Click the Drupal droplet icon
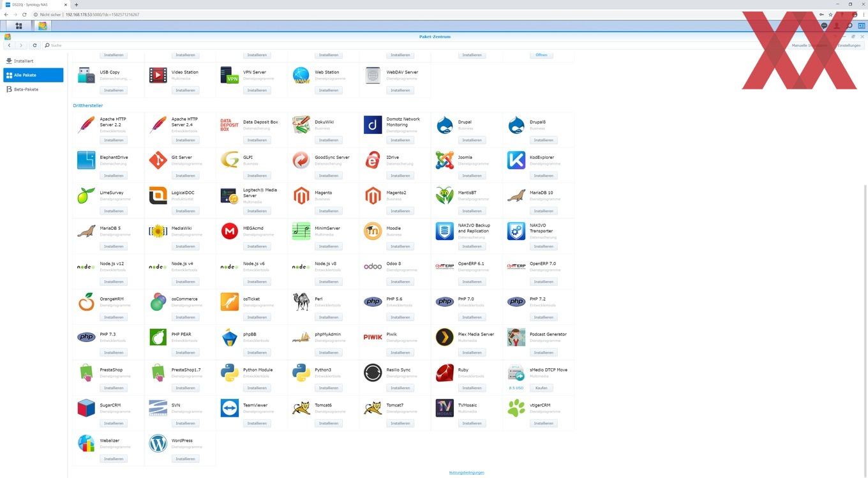868x478 pixels. [x=445, y=124]
